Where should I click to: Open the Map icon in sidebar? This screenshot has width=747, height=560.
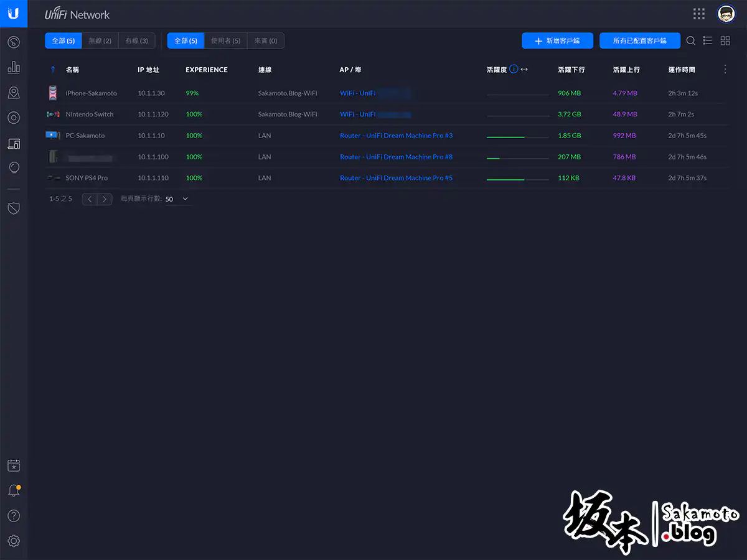pos(14,93)
